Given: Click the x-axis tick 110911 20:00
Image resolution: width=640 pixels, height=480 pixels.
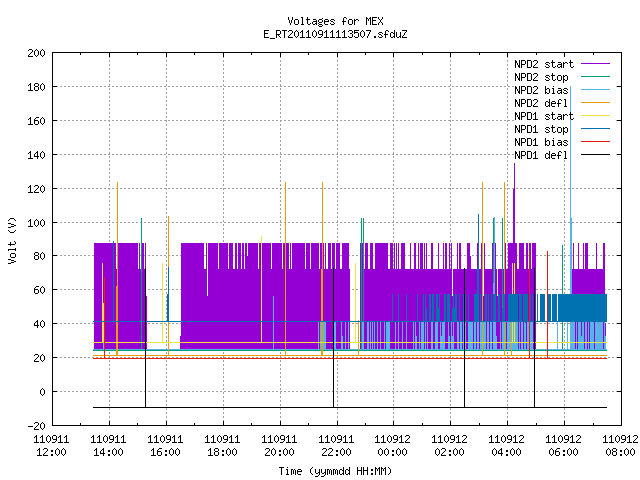Looking at the screenshot, I should coord(279,446).
